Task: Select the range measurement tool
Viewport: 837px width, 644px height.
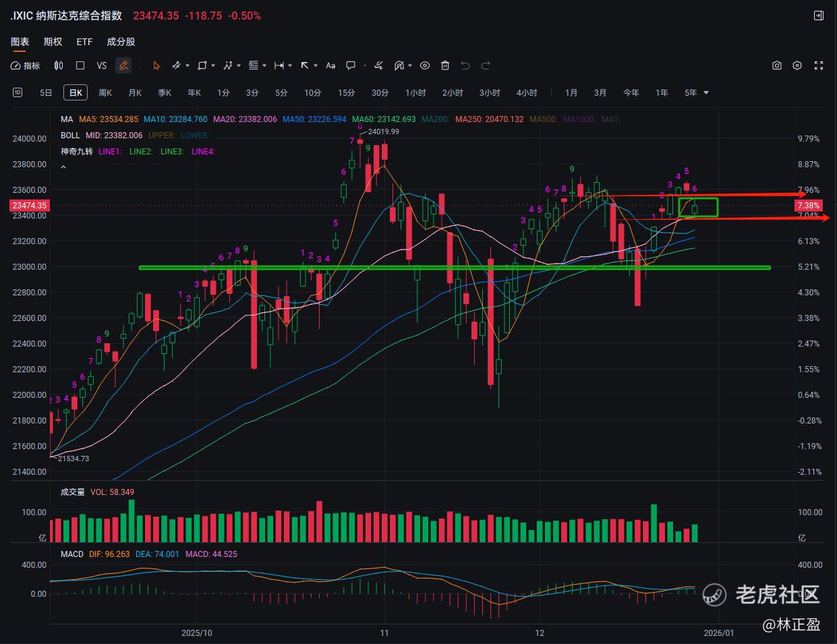Action: click(x=279, y=65)
